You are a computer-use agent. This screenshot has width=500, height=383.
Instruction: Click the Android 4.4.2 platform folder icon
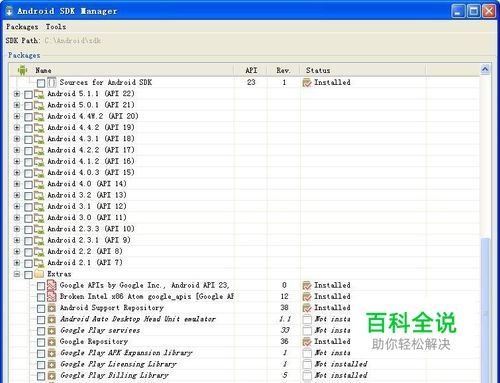(x=39, y=128)
